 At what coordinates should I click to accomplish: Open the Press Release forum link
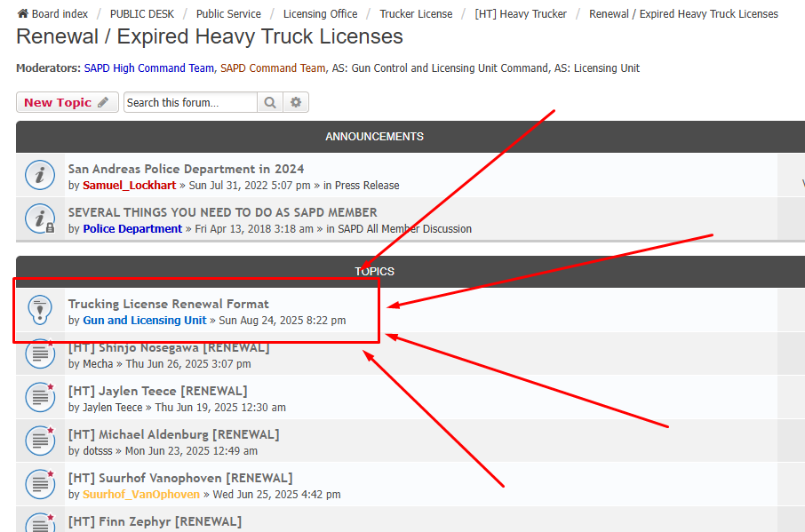point(367,186)
